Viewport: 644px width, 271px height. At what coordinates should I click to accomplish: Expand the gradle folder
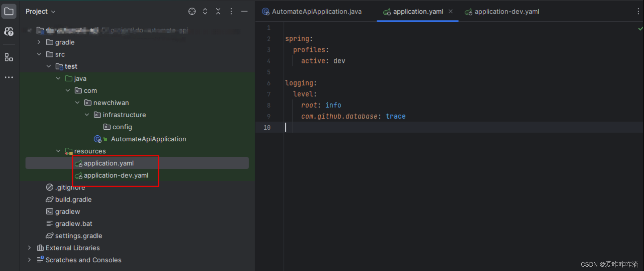[x=39, y=42]
